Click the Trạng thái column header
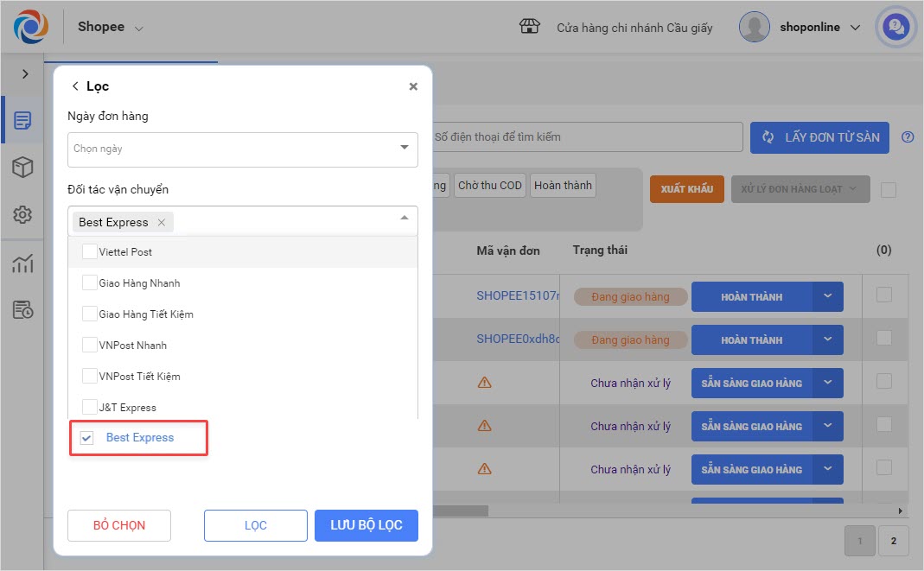This screenshot has width=924, height=571. [x=600, y=251]
